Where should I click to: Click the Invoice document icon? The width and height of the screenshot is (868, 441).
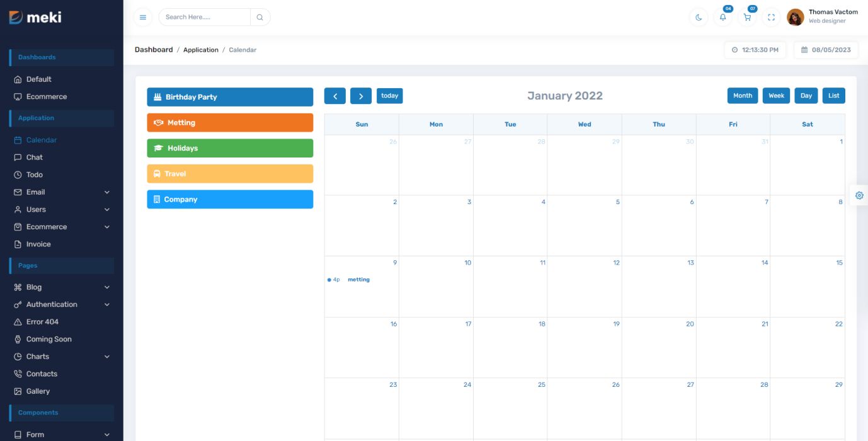[x=18, y=244]
